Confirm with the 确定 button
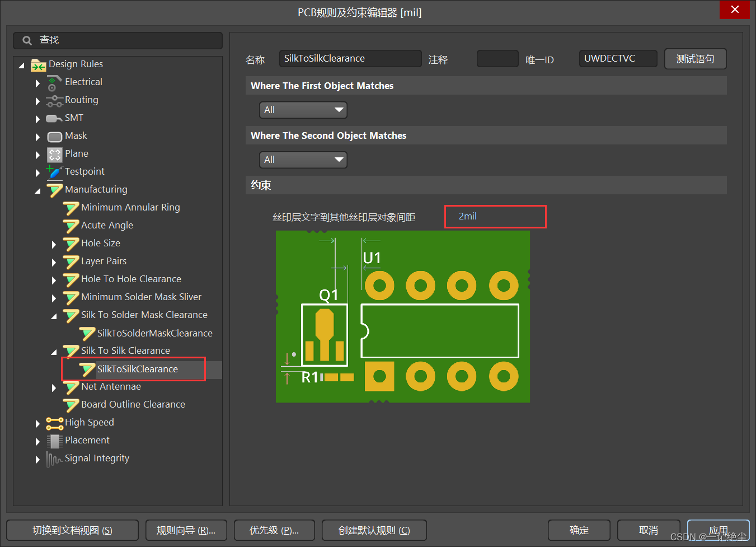The image size is (756, 547). (x=579, y=530)
